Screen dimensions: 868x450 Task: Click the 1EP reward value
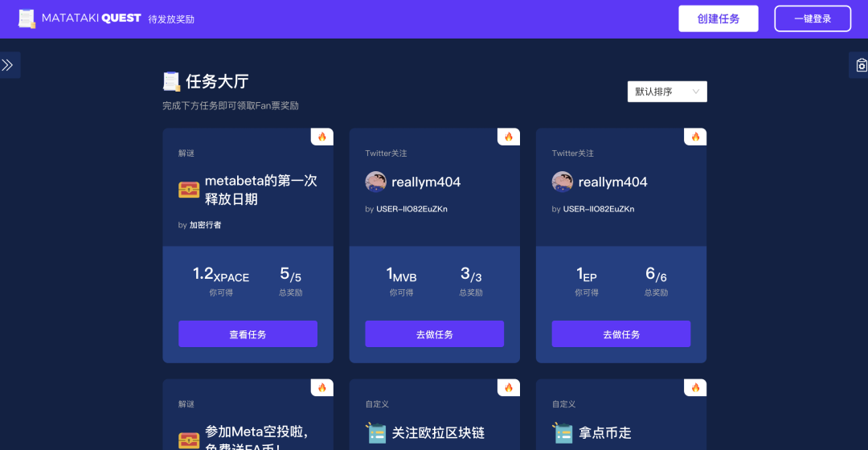coord(586,274)
